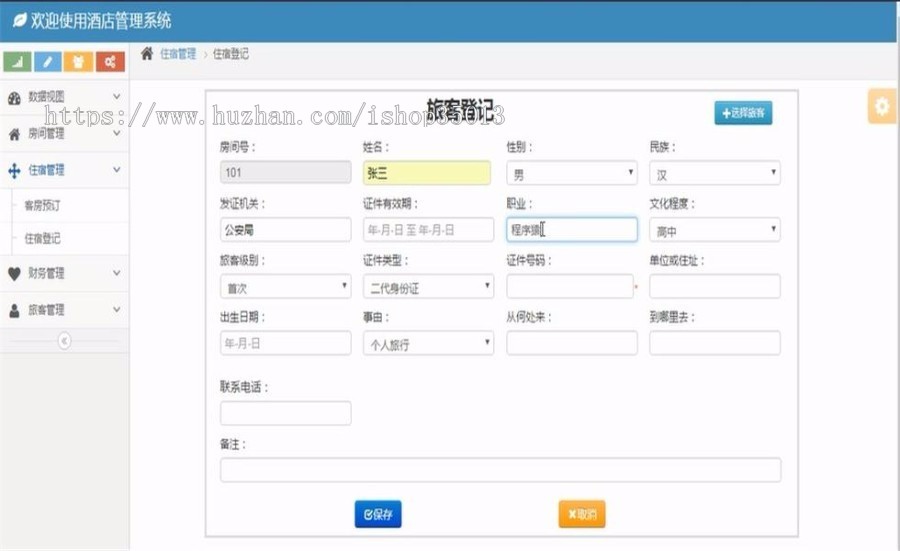Open the 民族 dropdown showing 汉
Viewport: 900px width, 551px height.
pyautogui.click(x=715, y=173)
